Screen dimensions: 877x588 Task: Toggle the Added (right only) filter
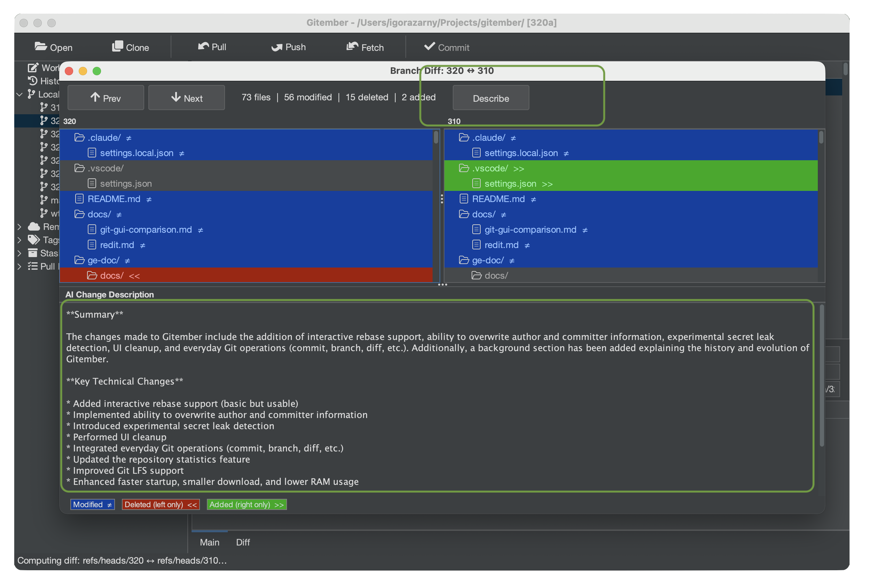click(x=246, y=504)
